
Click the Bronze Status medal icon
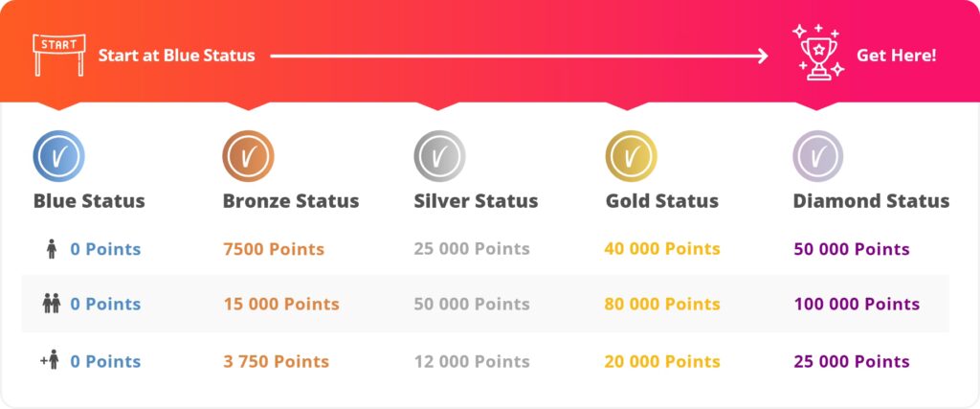(249, 155)
